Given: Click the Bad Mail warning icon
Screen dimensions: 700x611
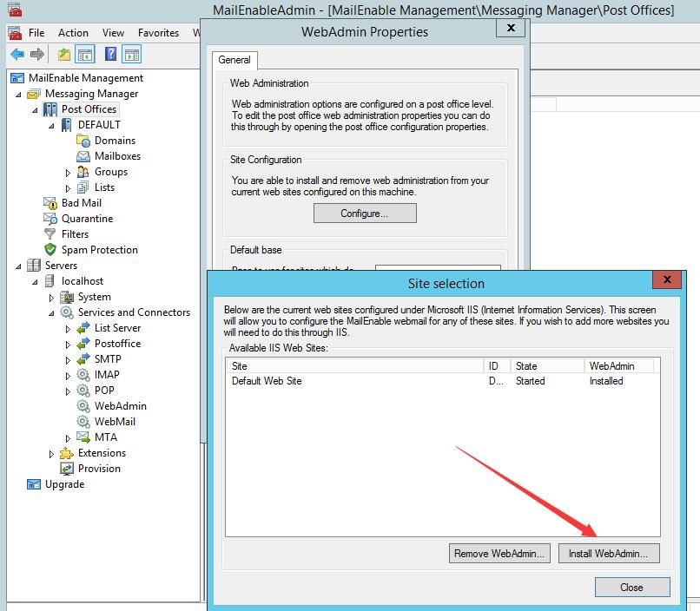Looking at the screenshot, I should (50, 203).
